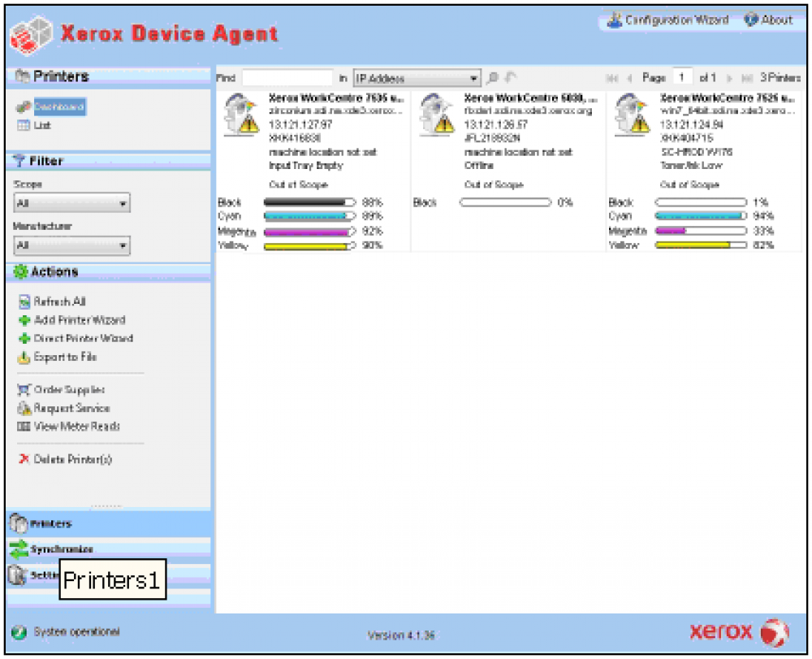Click the Input Tray Empty status

(x=305, y=166)
